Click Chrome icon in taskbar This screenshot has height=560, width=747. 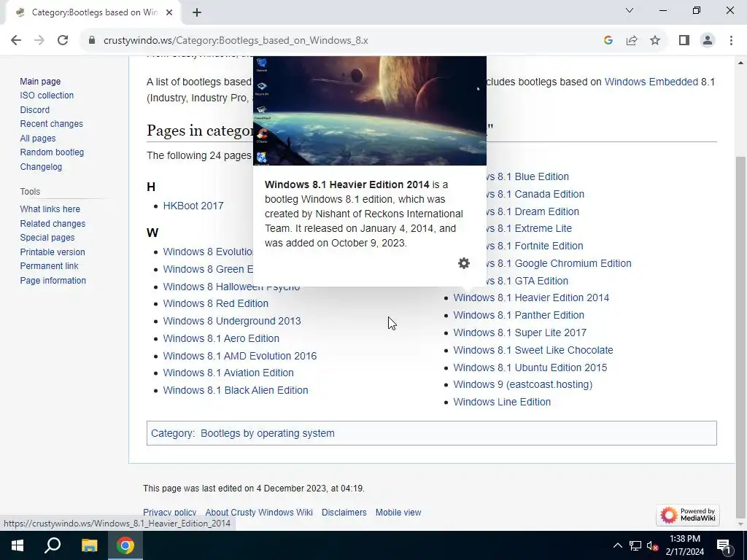125,545
